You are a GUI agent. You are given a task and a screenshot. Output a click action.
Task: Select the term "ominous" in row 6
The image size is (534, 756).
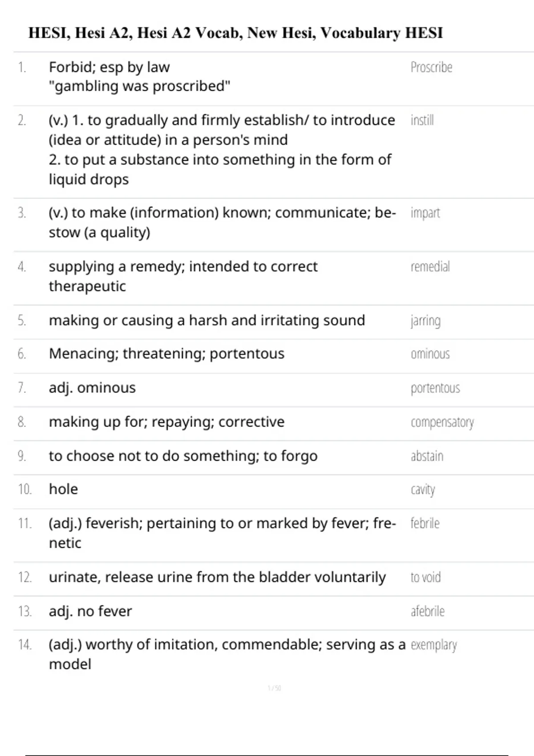click(x=430, y=354)
